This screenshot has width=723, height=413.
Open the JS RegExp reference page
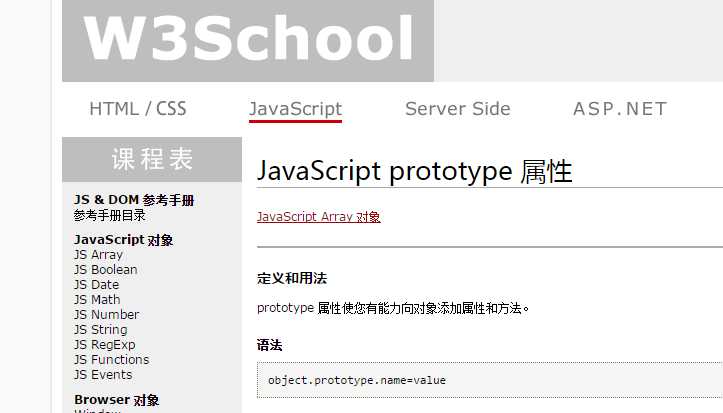click(x=104, y=345)
